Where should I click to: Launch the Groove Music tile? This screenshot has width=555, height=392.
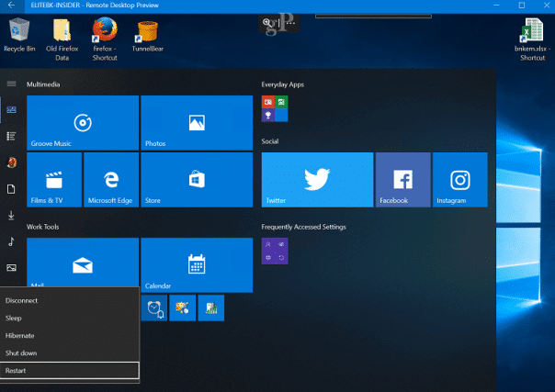point(83,123)
